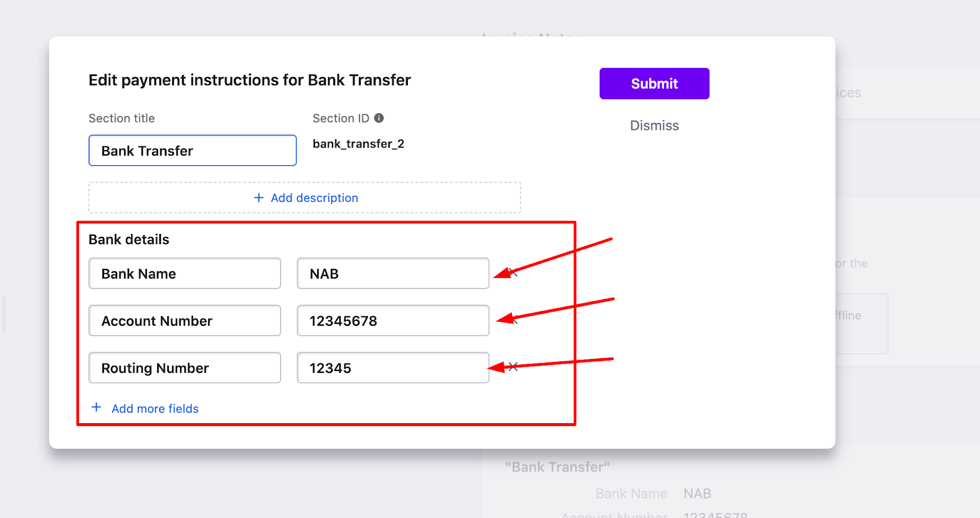Click the Edit payment instructions dialog title

click(249, 80)
